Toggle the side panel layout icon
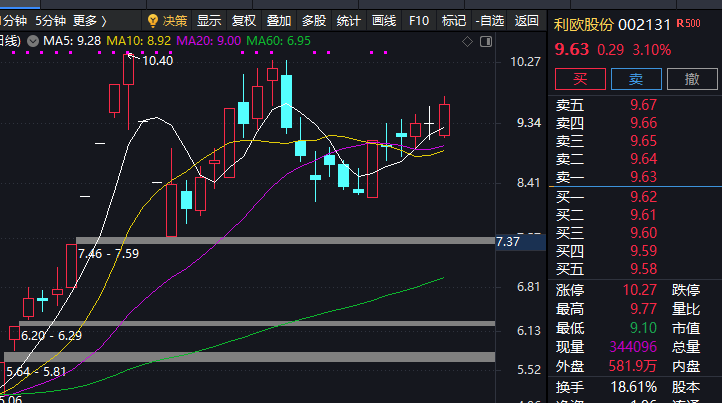722x403 pixels. coord(486,41)
